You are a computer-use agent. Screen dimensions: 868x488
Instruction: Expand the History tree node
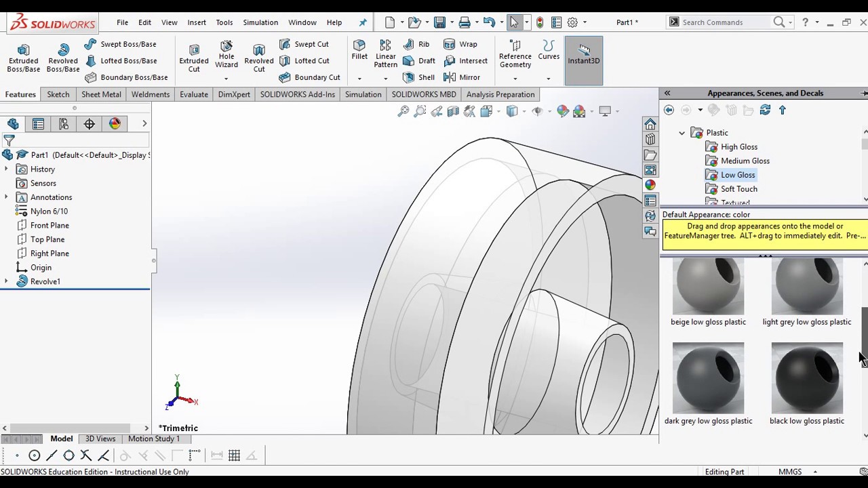tap(6, 169)
